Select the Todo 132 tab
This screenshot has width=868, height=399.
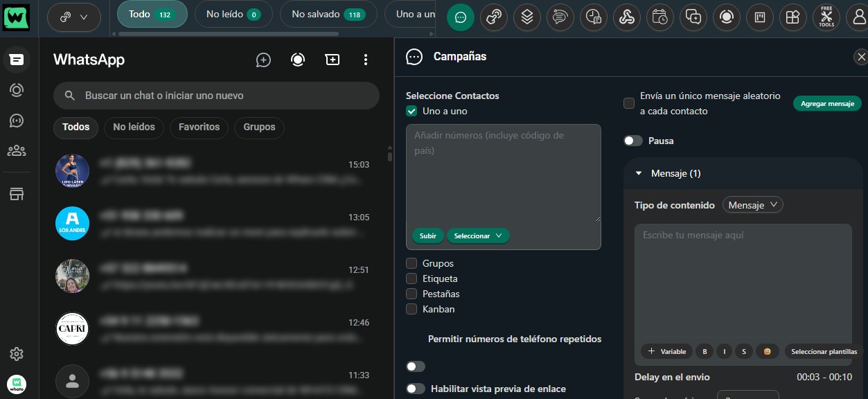[x=152, y=14]
